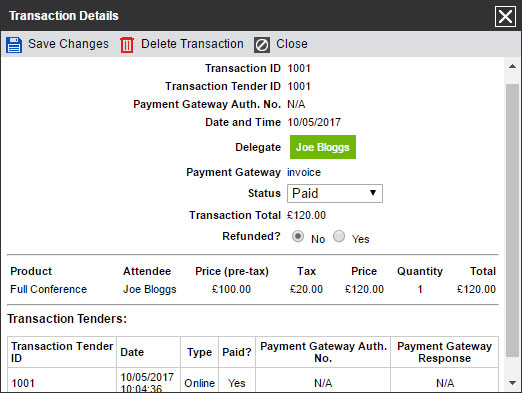Screen dimensions: 522x393
Task: Click the Type column header
Action: click(199, 352)
